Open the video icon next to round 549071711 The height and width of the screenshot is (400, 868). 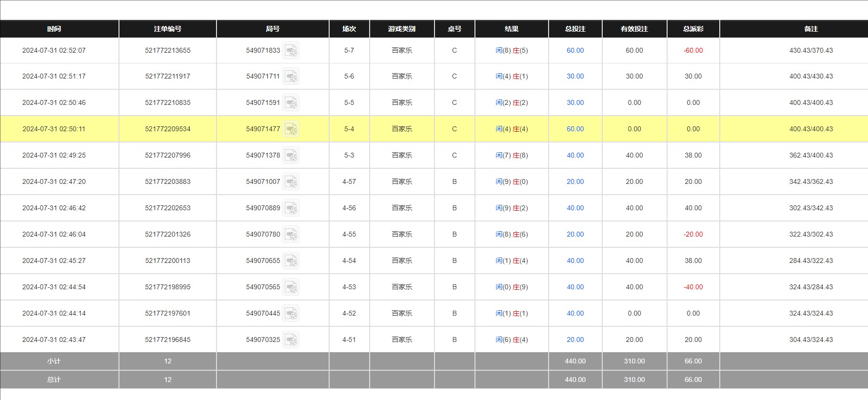[x=291, y=77]
